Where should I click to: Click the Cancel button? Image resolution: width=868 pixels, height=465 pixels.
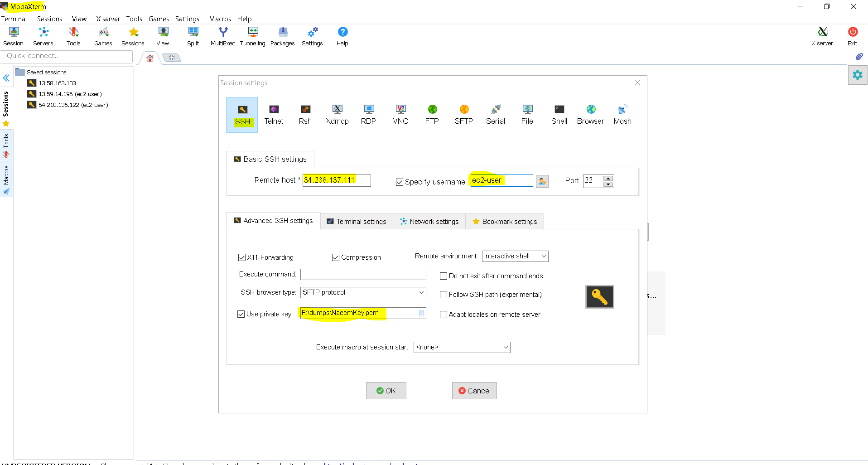tap(474, 391)
